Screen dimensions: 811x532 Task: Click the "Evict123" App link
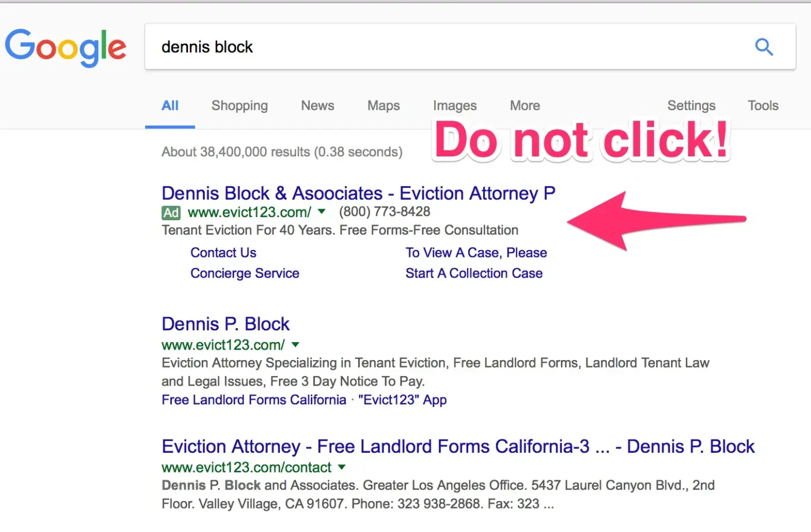point(402,400)
